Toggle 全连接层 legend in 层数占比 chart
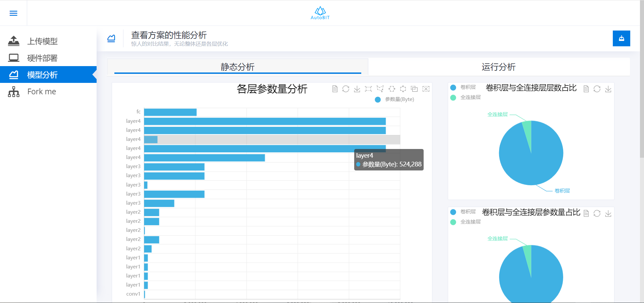Screen dimensions: 644x303 pos(465,97)
